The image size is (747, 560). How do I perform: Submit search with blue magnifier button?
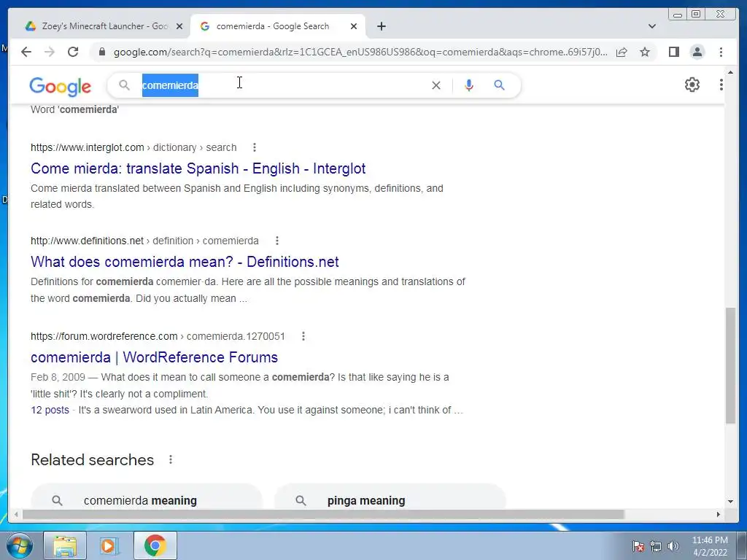(x=499, y=85)
